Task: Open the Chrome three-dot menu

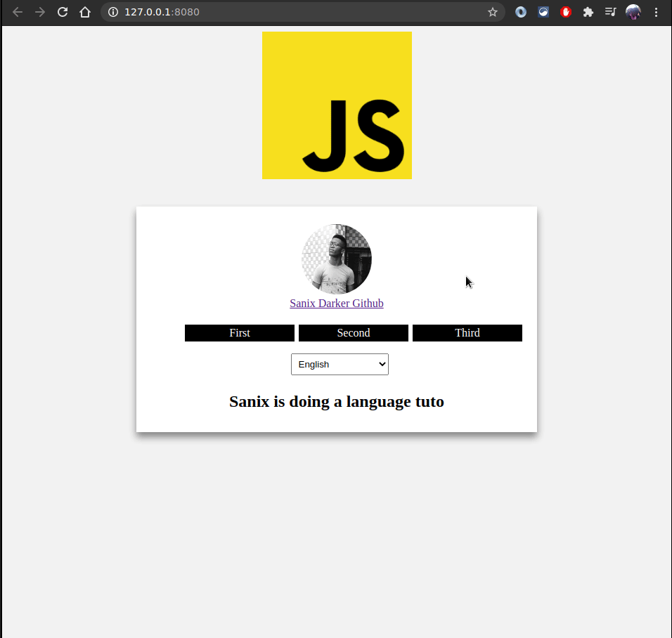Action: 656,12
